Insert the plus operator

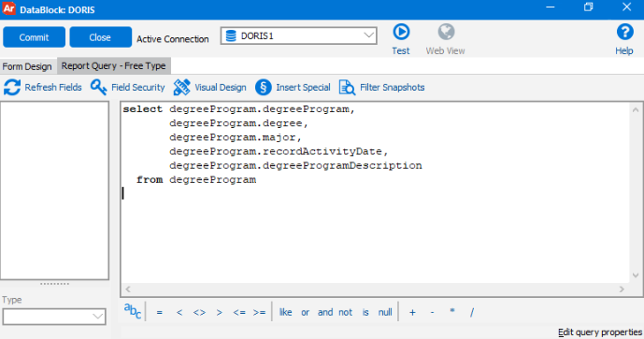tap(412, 313)
